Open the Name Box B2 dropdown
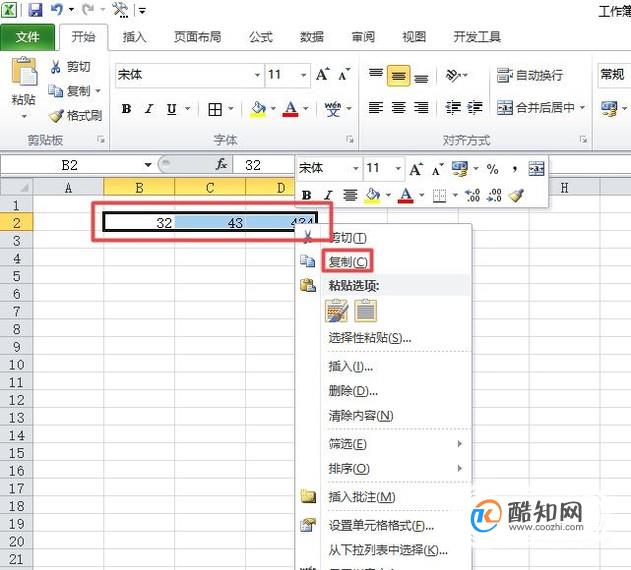The height and width of the screenshot is (570, 631). [x=148, y=165]
